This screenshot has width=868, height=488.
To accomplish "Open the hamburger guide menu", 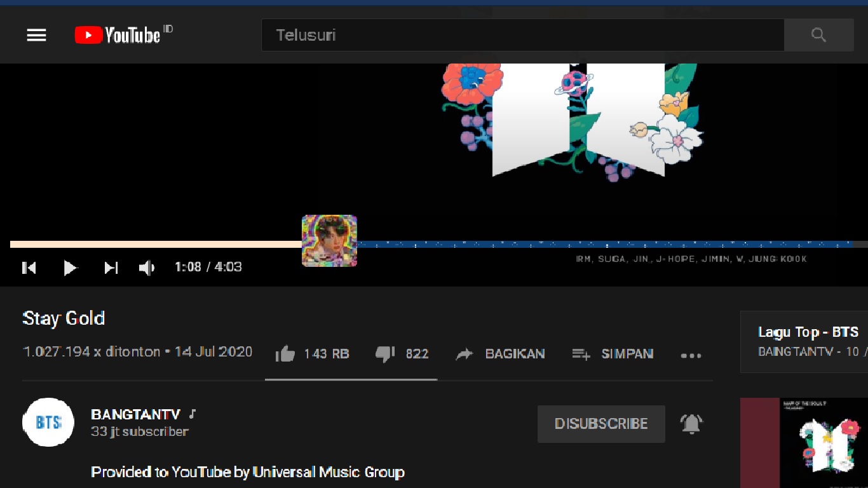I will (36, 35).
